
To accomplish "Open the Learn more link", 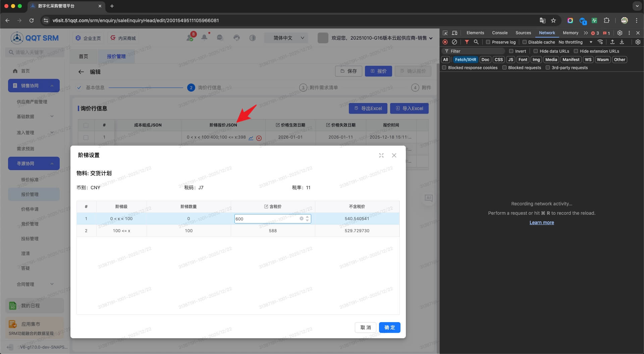I will tap(541, 222).
